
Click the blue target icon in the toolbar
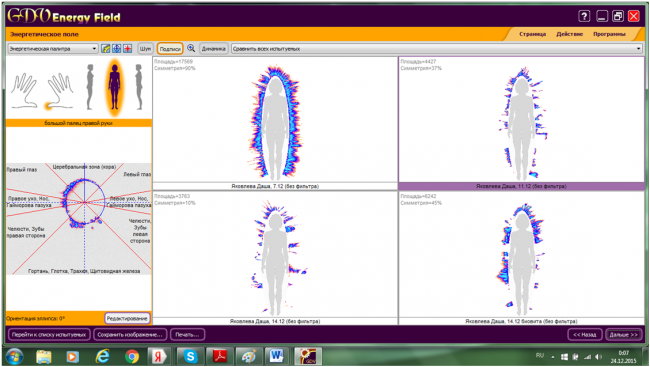[x=116, y=49]
